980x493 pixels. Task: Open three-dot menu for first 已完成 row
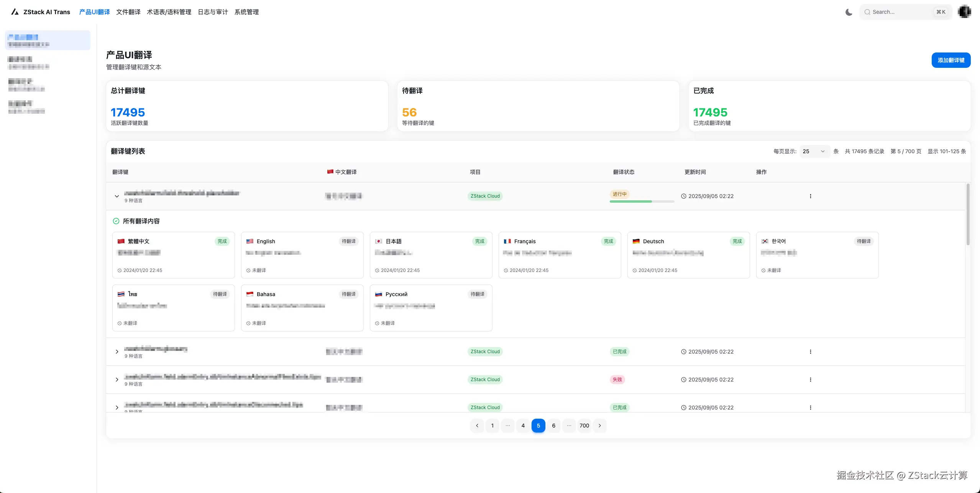(810, 352)
